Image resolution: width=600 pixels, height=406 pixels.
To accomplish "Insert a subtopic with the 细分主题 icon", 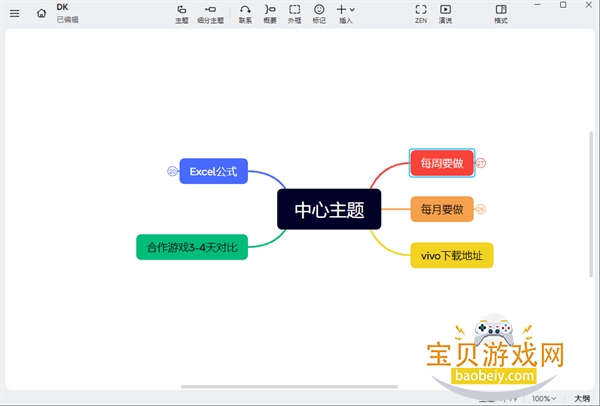I will pos(210,14).
